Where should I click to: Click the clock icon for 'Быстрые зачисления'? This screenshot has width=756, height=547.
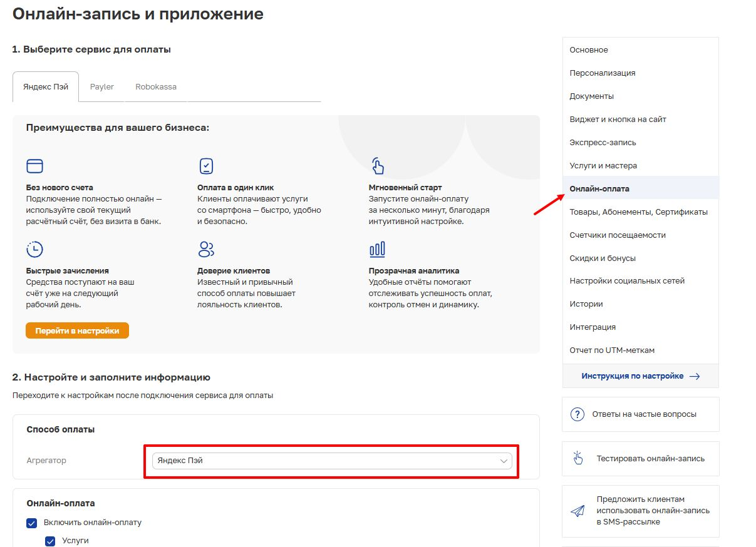coord(34,249)
